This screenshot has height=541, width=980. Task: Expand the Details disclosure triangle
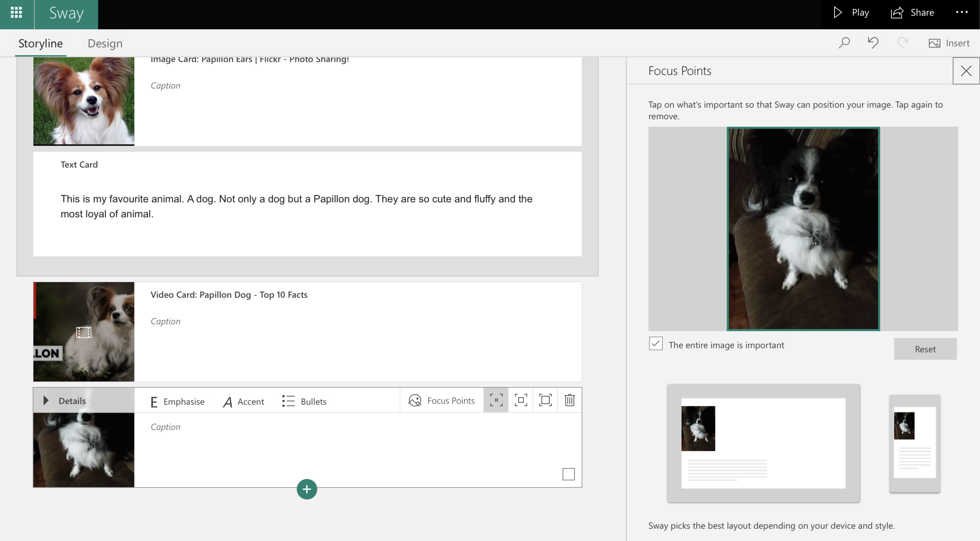tap(46, 400)
